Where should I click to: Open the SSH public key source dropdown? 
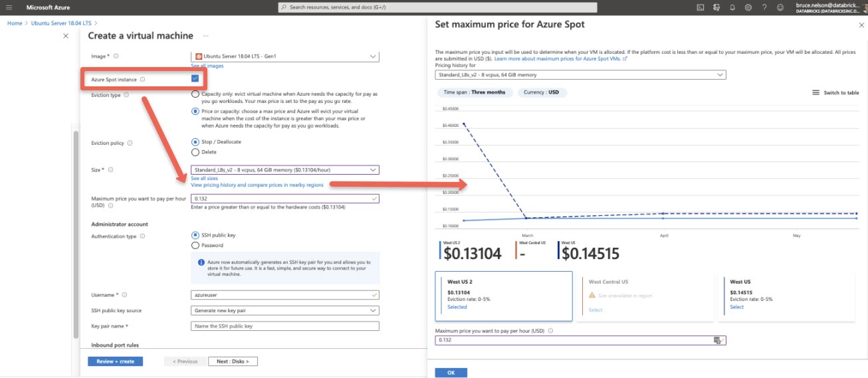coord(285,310)
